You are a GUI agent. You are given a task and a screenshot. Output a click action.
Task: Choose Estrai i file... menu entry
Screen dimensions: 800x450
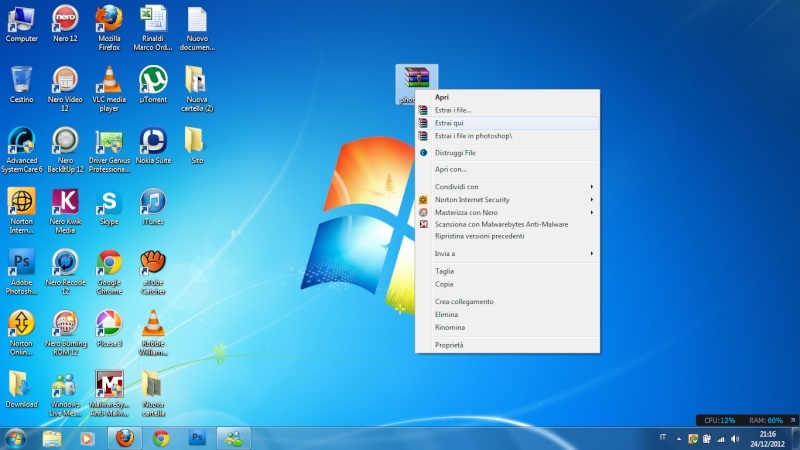[x=508, y=110]
